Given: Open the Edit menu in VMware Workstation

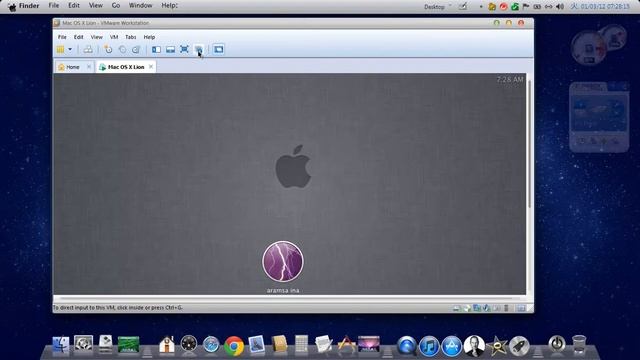Looking at the screenshot, I should [78, 37].
